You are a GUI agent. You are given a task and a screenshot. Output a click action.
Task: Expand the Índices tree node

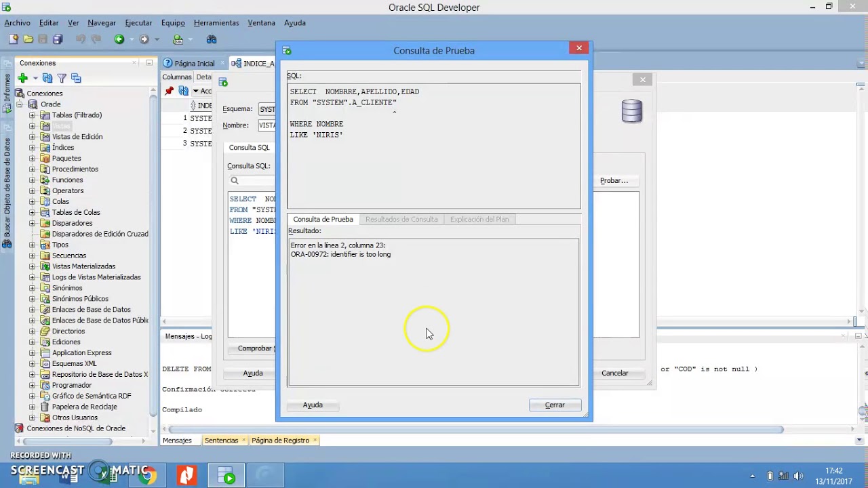point(32,148)
